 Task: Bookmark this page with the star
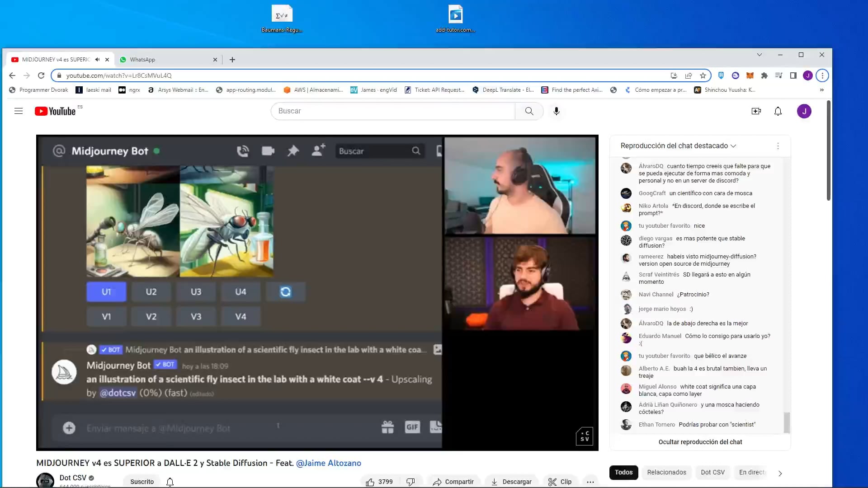[x=703, y=75]
